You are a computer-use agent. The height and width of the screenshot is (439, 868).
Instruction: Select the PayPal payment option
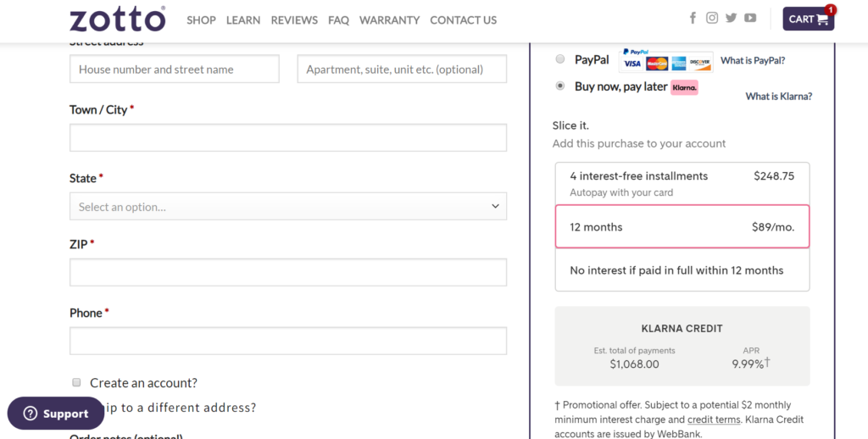click(x=560, y=59)
